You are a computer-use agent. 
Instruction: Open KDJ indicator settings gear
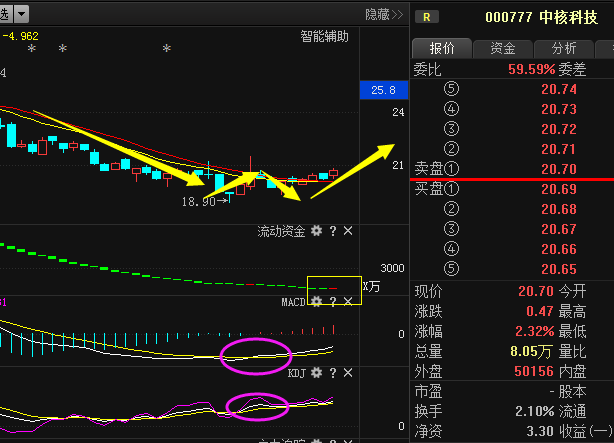tap(317, 373)
